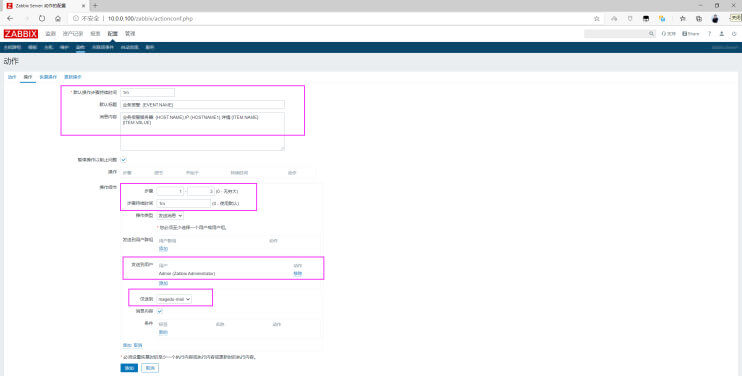Screen dimensions: 742x376
Task: Go back with the browser back arrow
Action: coord(10,18)
